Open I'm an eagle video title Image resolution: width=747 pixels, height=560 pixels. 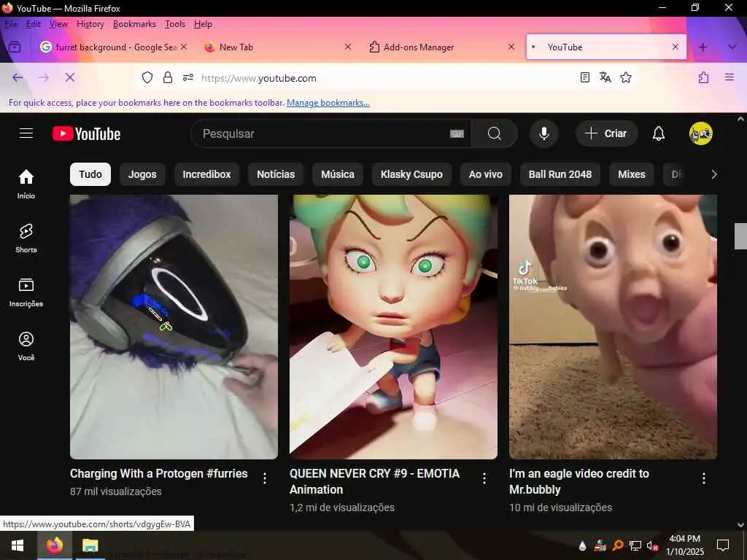pos(578,481)
